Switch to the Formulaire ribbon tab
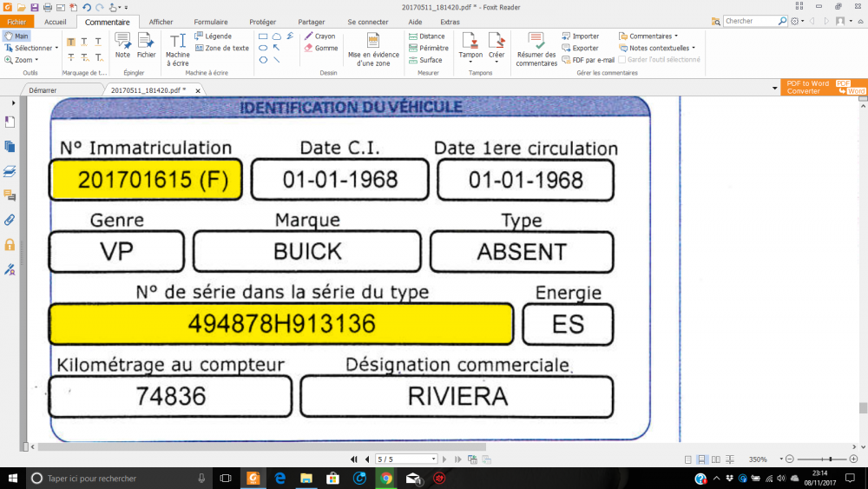The image size is (868, 489). (210, 22)
